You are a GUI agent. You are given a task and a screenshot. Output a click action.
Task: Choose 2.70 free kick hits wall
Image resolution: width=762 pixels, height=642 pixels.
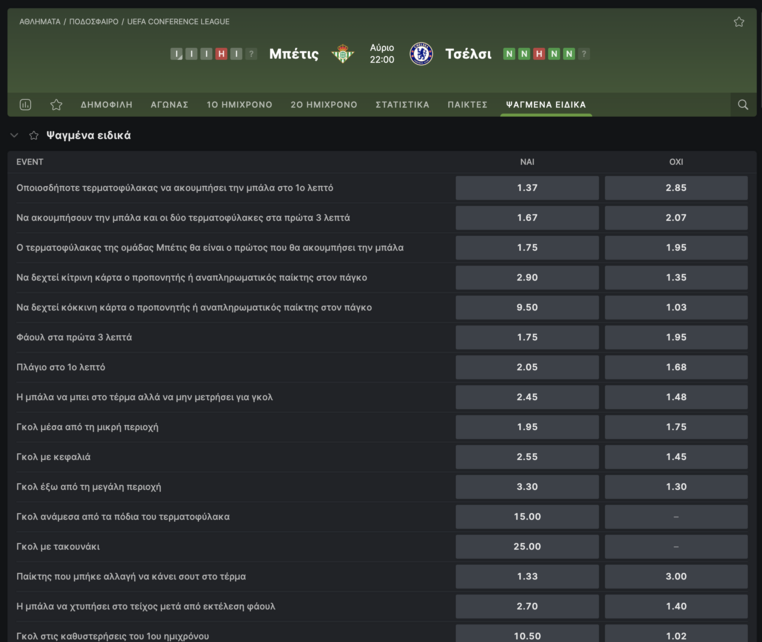527,606
